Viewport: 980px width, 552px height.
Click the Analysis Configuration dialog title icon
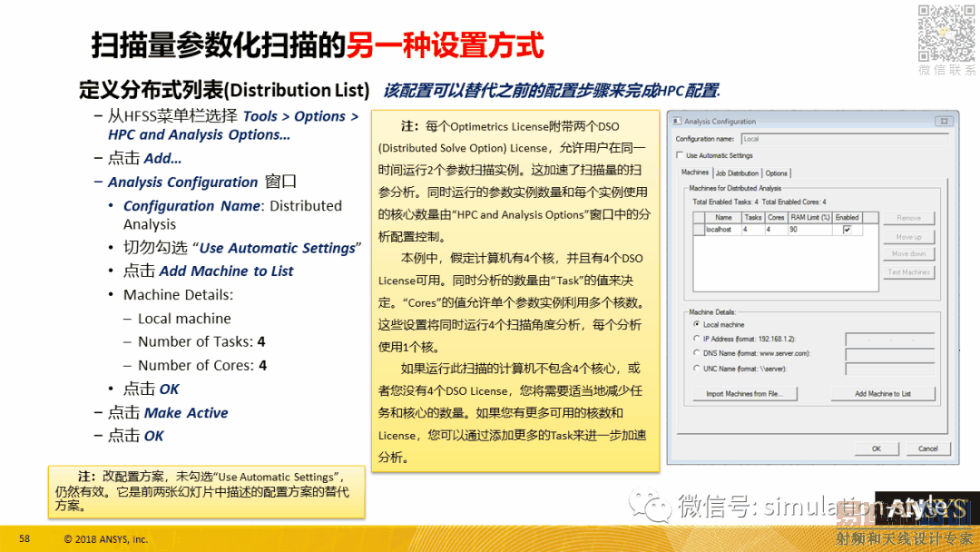(677, 122)
